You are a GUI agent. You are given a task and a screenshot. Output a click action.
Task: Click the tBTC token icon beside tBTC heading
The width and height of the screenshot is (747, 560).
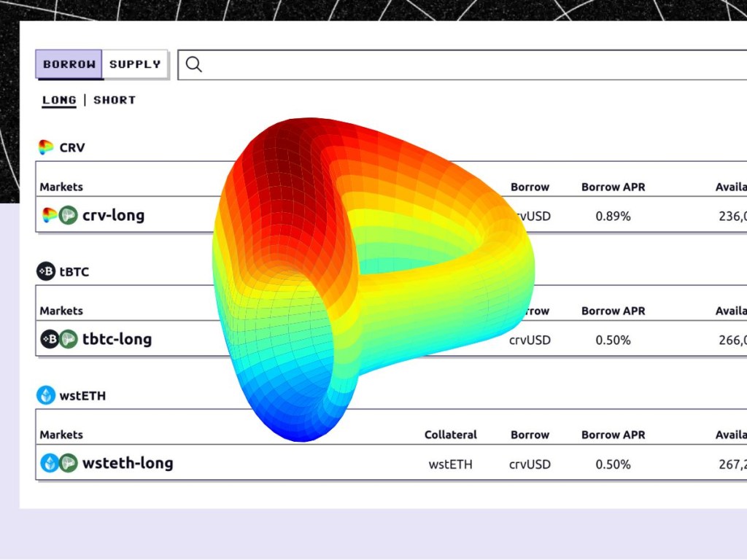(x=45, y=271)
